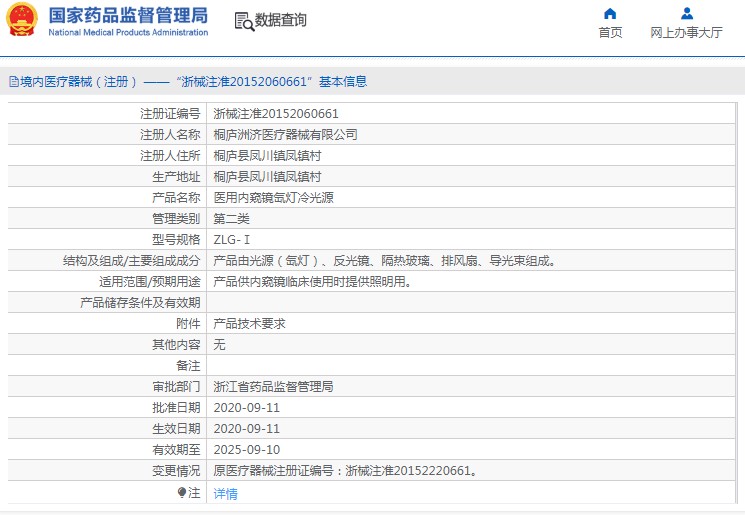Screen dimensions: 745x515
Task: Click 第二类 management category value
Action: pyautogui.click(x=231, y=219)
